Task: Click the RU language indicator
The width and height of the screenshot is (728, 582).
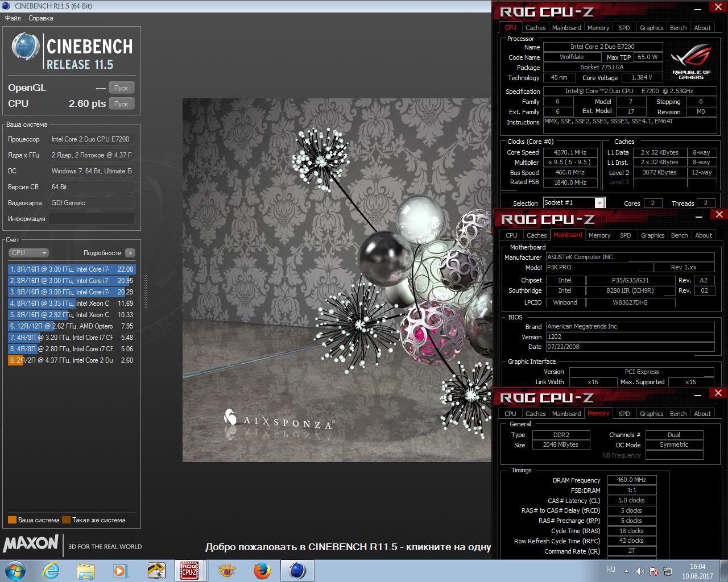Action: (611, 569)
